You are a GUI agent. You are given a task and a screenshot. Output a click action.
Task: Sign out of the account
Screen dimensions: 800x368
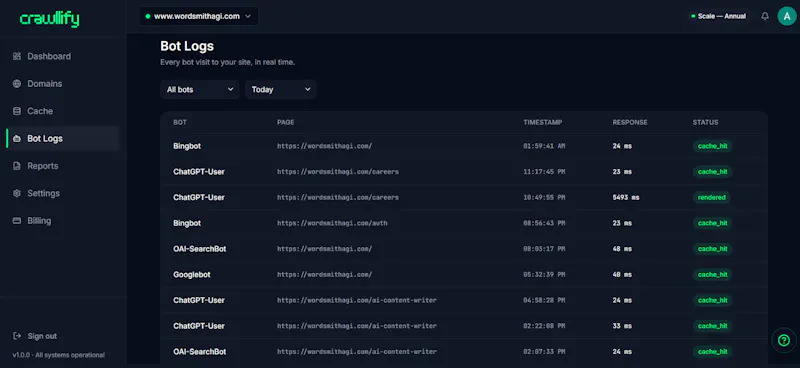click(x=42, y=336)
